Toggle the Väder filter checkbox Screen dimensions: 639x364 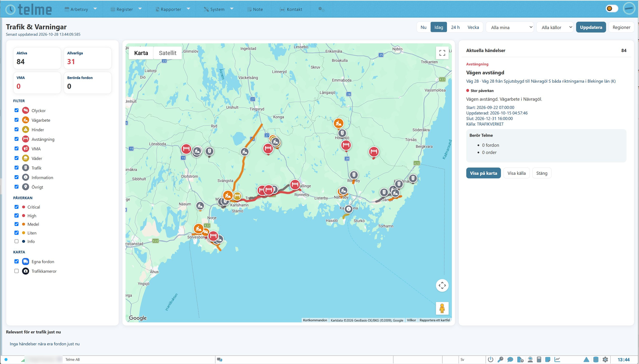point(16,158)
